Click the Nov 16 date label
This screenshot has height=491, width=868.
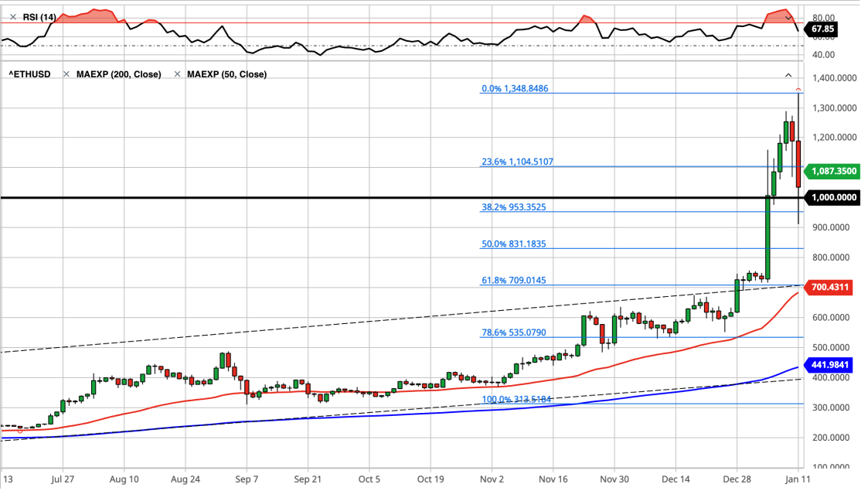pos(553,479)
